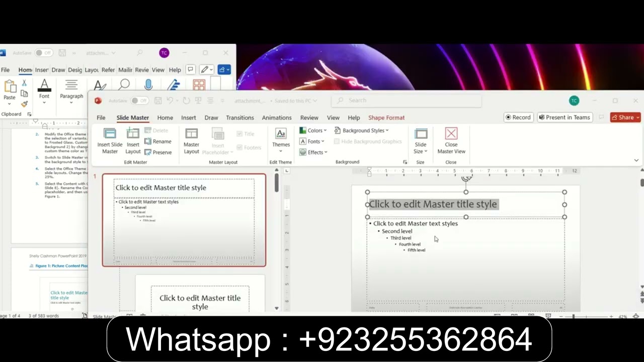This screenshot has height=362, width=644.
Task: Open Colors dropdown in Background group
Action: pos(313,130)
